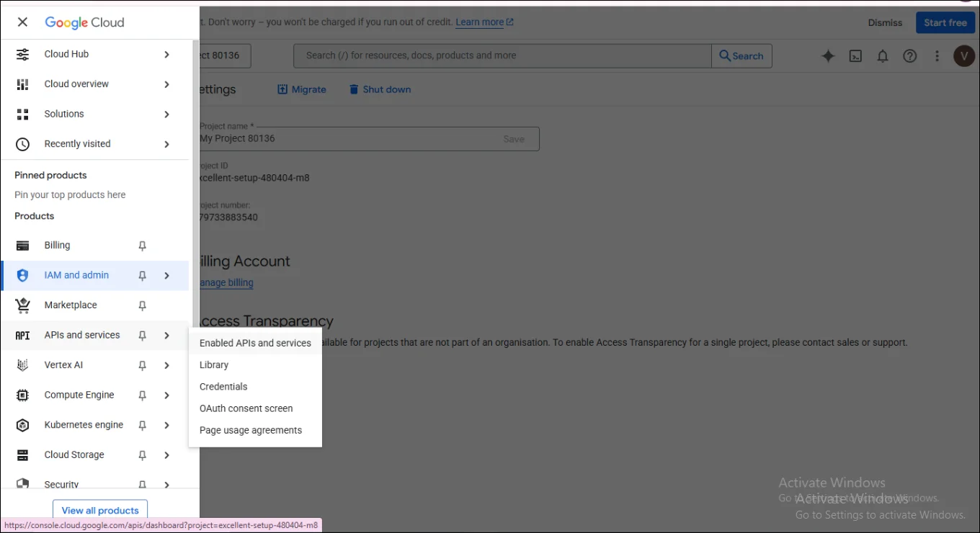Click the Marketplace cart icon

[x=22, y=305]
